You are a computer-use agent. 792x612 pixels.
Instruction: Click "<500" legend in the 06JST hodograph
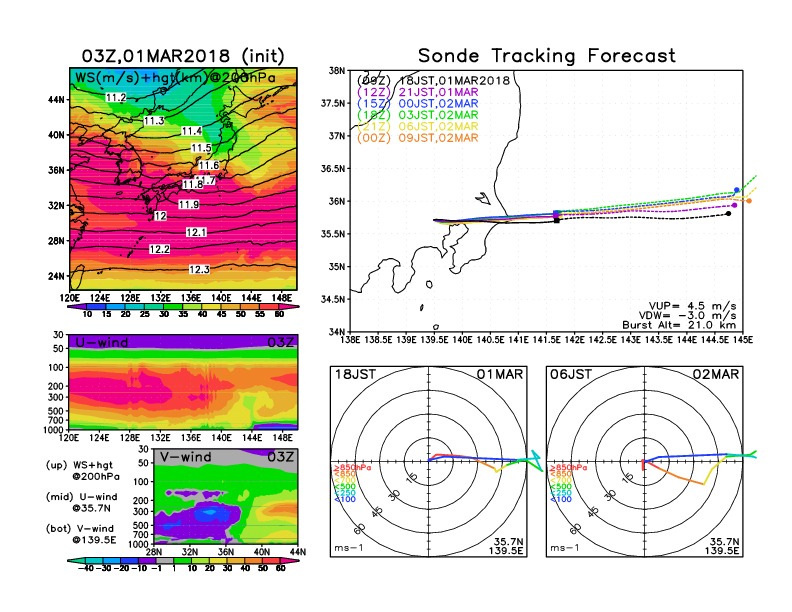(x=561, y=487)
